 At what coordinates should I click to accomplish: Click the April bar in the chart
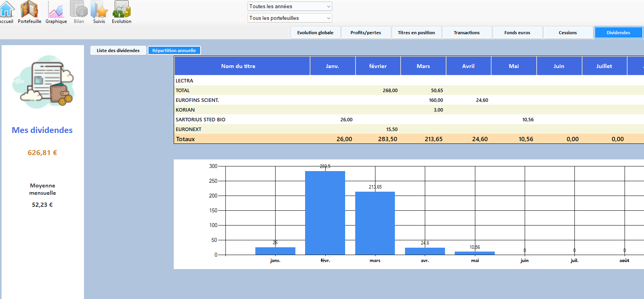coord(425,251)
